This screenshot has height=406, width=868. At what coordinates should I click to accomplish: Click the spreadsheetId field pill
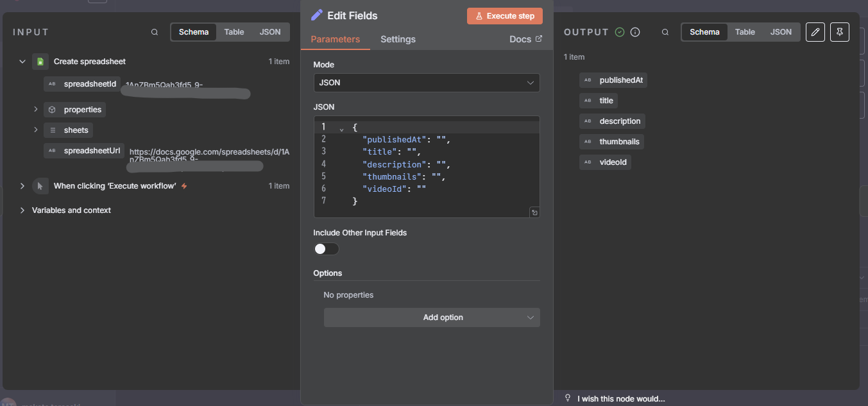[x=82, y=84]
